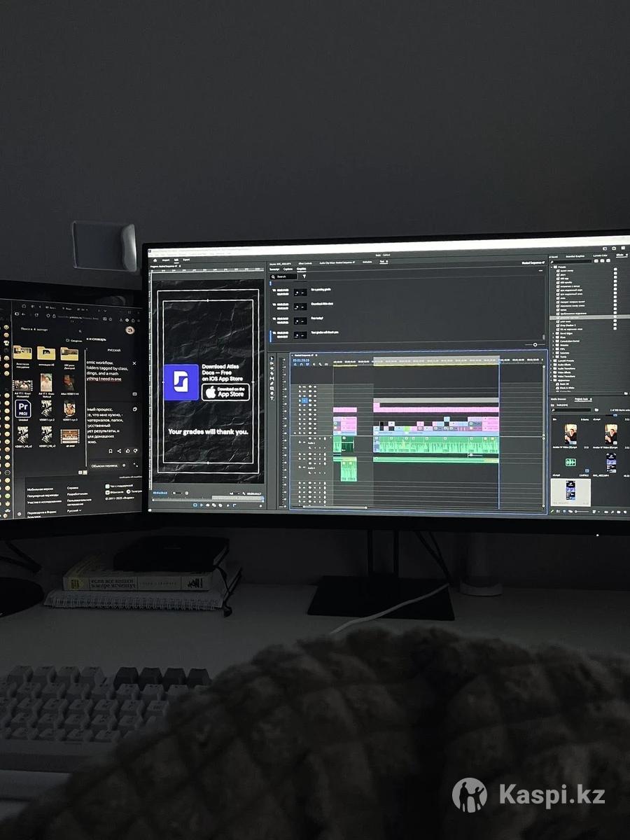
Task: Click the Apple App Store badge in preview
Action: point(225,392)
